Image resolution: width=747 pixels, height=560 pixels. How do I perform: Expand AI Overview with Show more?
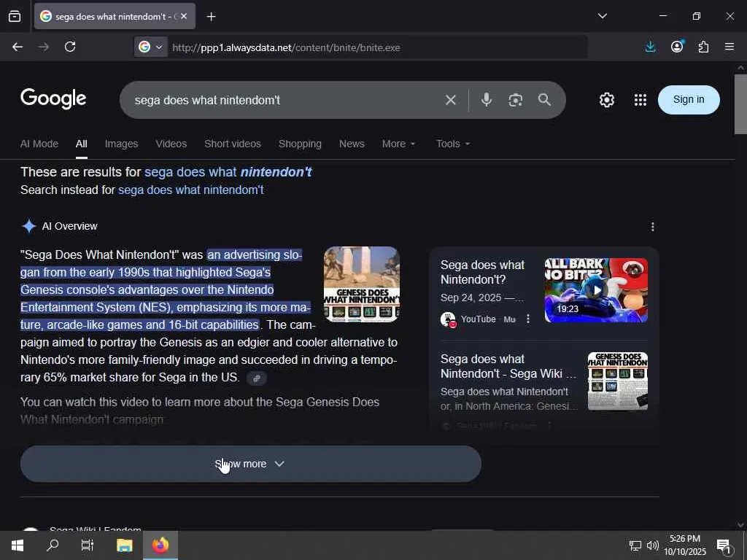251,464
